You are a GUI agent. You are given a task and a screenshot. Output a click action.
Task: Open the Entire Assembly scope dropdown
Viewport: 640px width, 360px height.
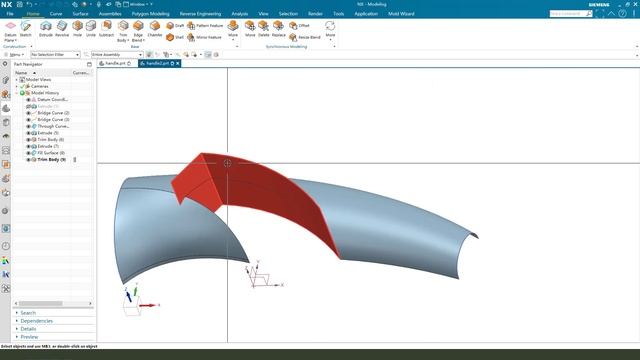[x=117, y=54]
